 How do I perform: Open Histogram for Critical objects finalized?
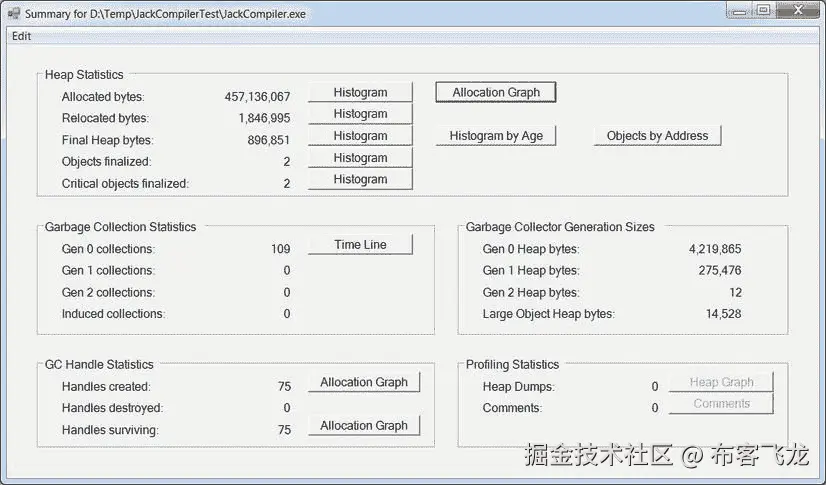point(360,179)
